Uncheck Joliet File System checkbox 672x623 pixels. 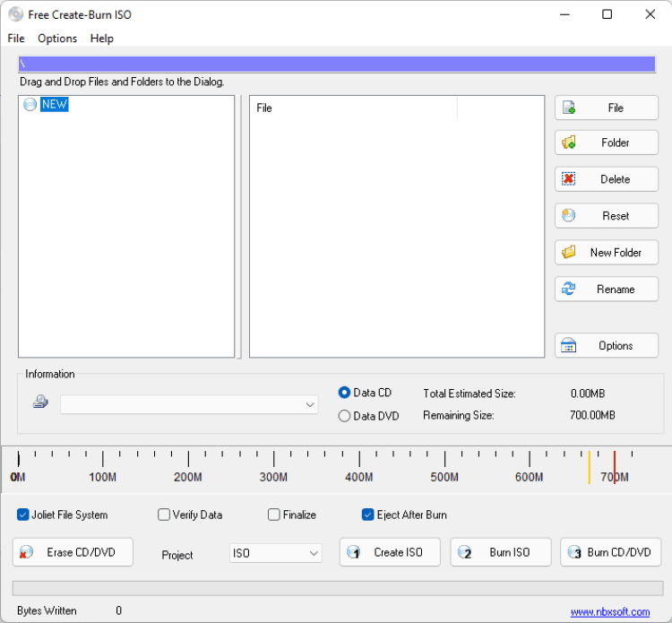[x=22, y=515]
